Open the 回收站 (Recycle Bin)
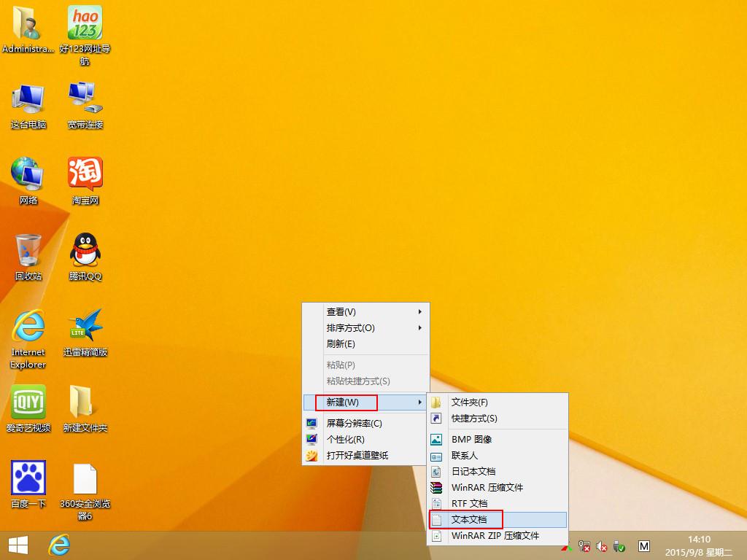 pyautogui.click(x=28, y=250)
